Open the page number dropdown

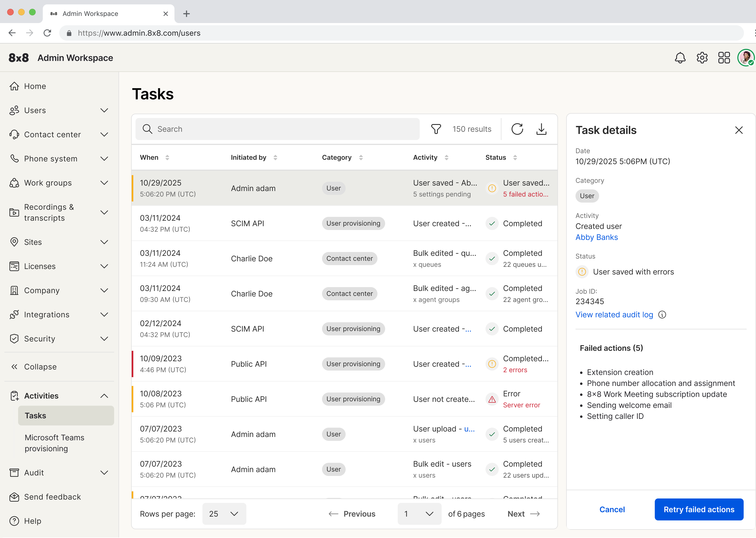[419, 514]
